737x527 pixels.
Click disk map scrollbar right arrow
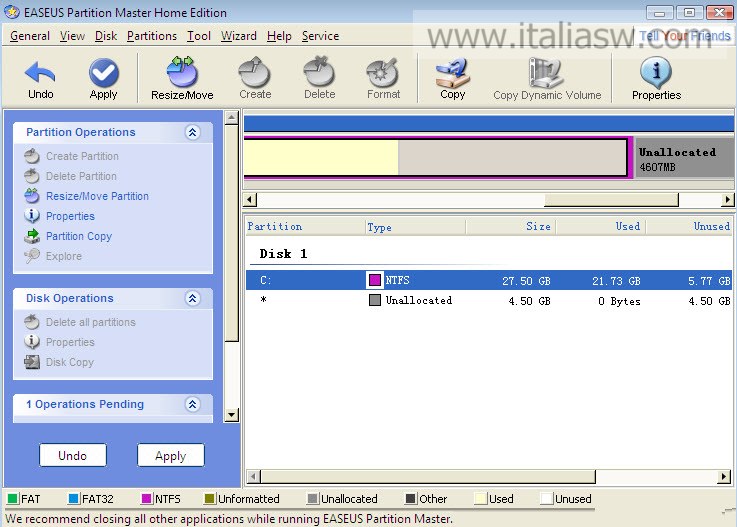coord(727,200)
